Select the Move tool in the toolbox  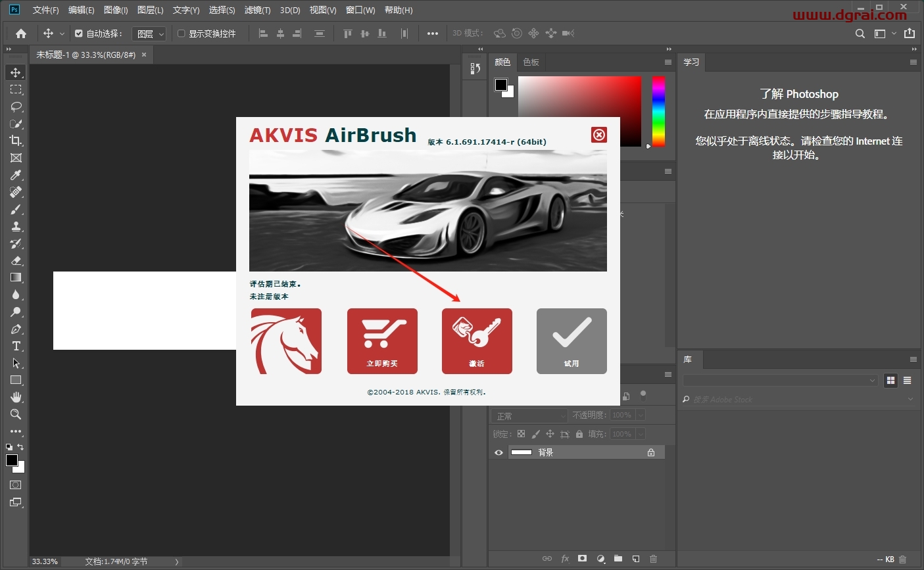[x=16, y=72]
